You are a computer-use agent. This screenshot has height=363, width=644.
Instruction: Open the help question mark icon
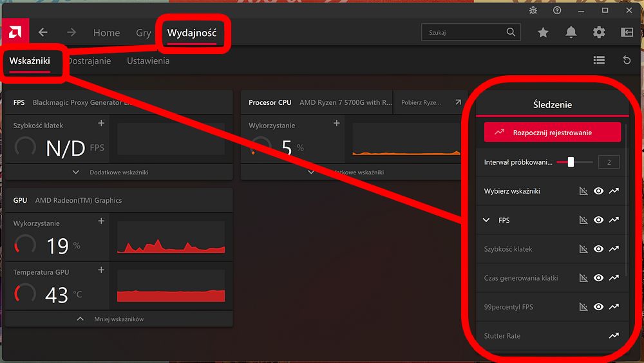click(x=557, y=10)
